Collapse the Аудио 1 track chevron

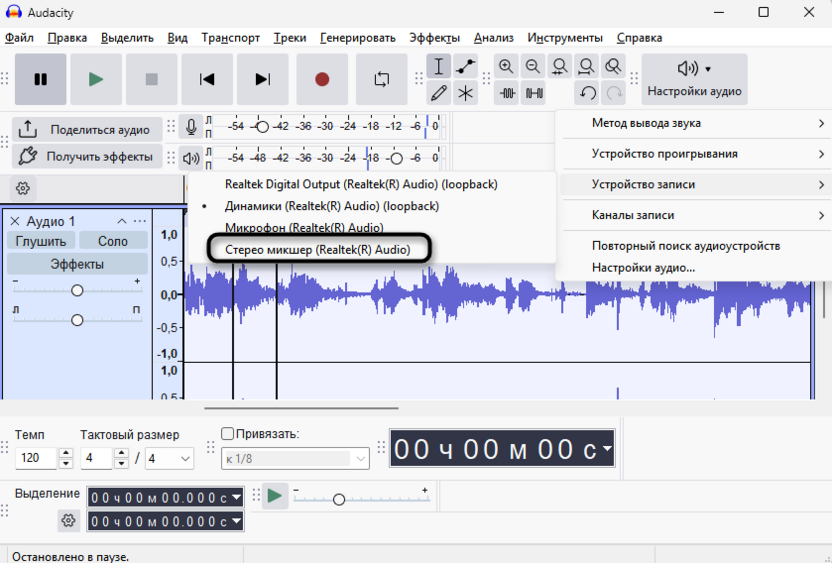pyautogui.click(x=122, y=221)
